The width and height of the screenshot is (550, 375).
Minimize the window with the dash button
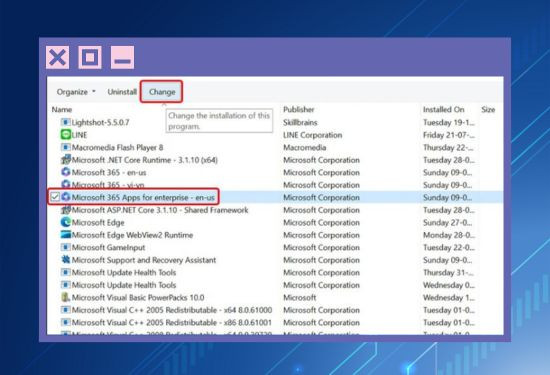pos(122,57)
